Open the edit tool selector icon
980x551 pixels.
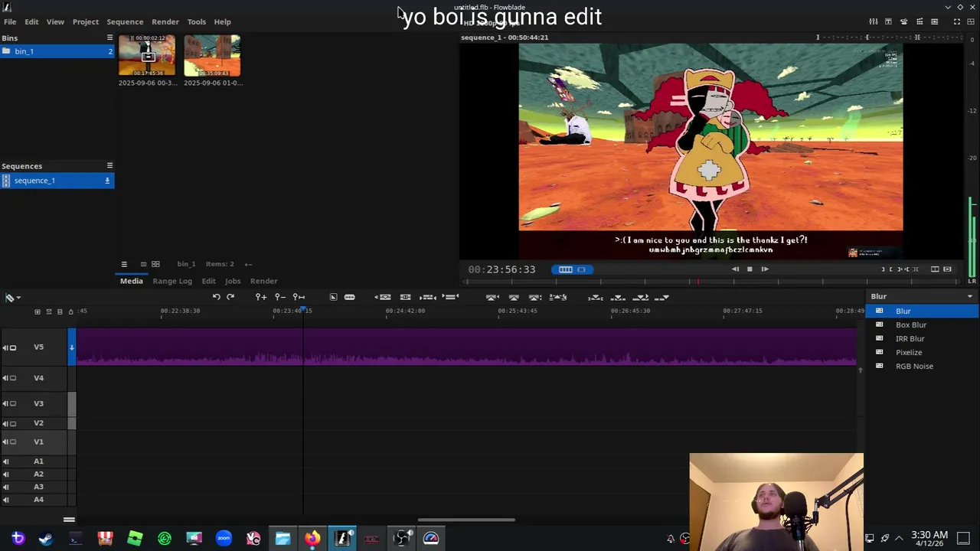[x=11, y=298]
